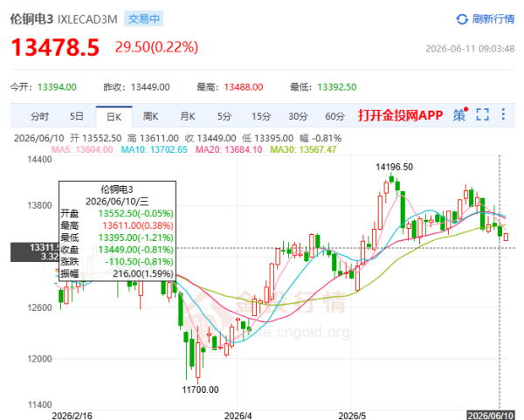524x420 pixels.
Task: Click the day high value 13488.00
Action: [244, 87]
